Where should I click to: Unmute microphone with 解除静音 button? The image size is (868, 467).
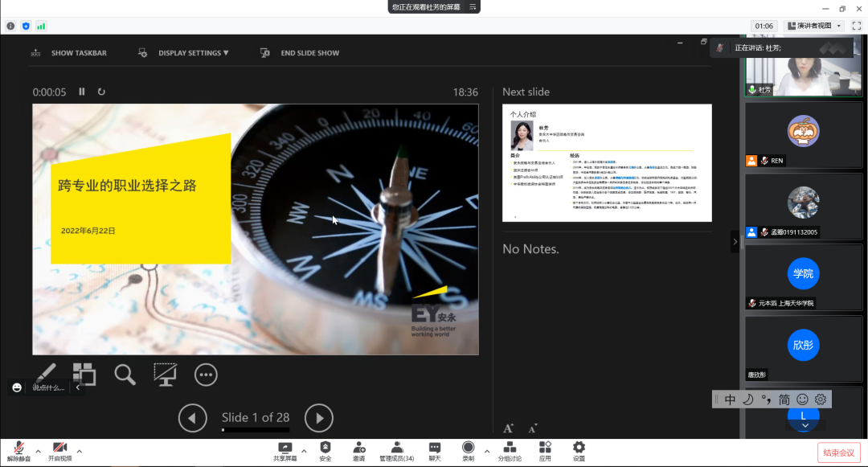click(x=18, y=450)
